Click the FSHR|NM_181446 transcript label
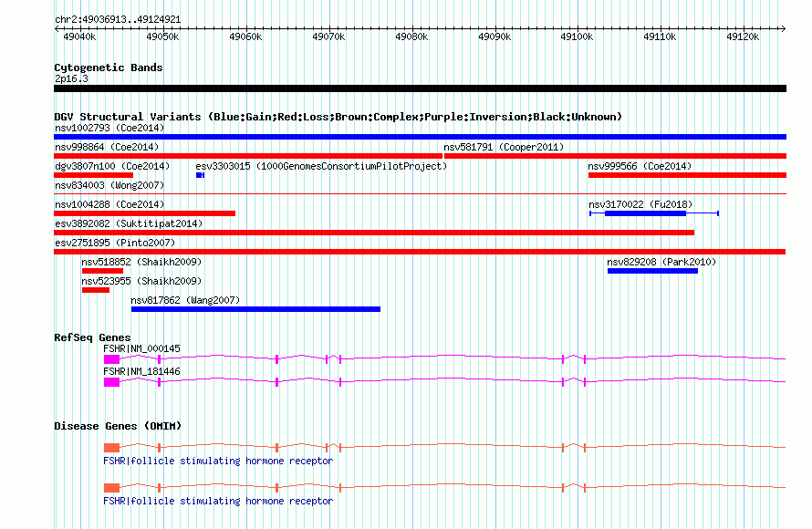 (x=142, y=371)
